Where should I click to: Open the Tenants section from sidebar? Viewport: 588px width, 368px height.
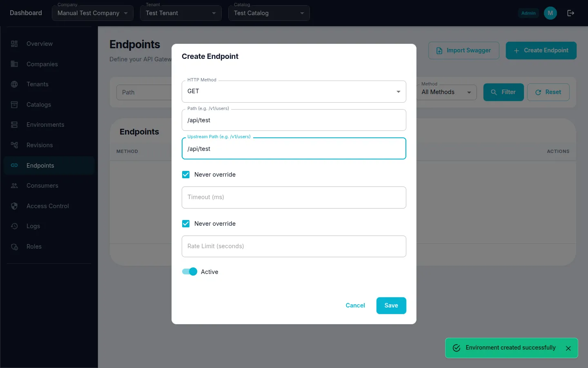(37, 84)
